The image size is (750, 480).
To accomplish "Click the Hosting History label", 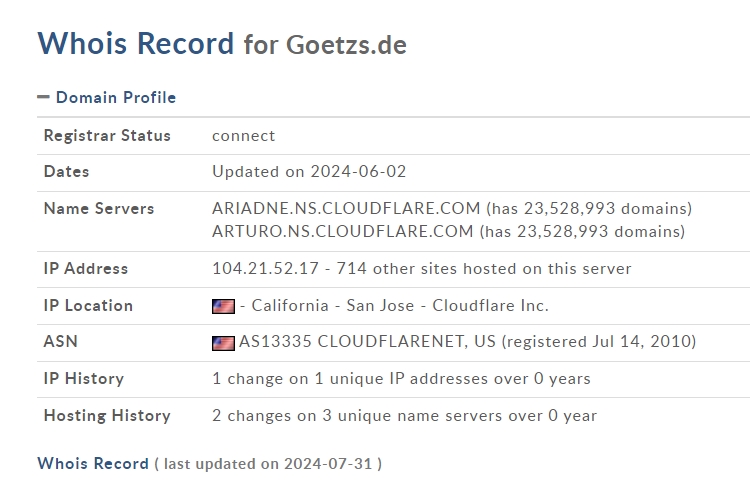I will tap(107, 416).
